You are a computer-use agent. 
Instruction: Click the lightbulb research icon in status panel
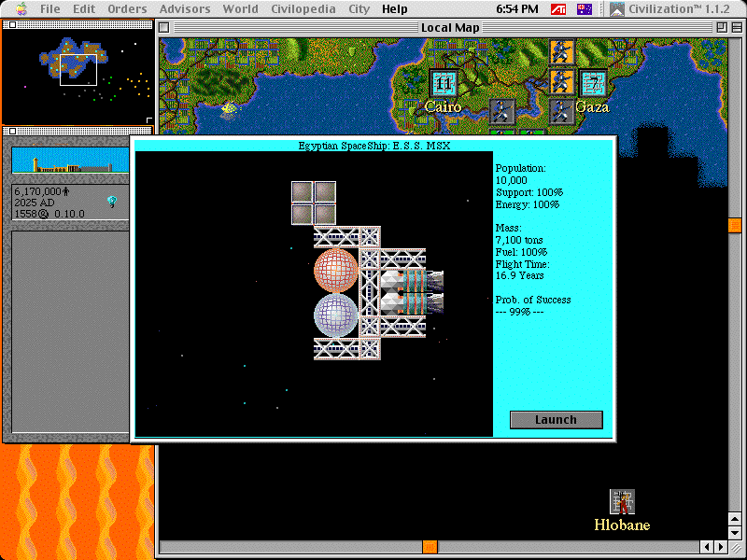[x=112, y=202]
